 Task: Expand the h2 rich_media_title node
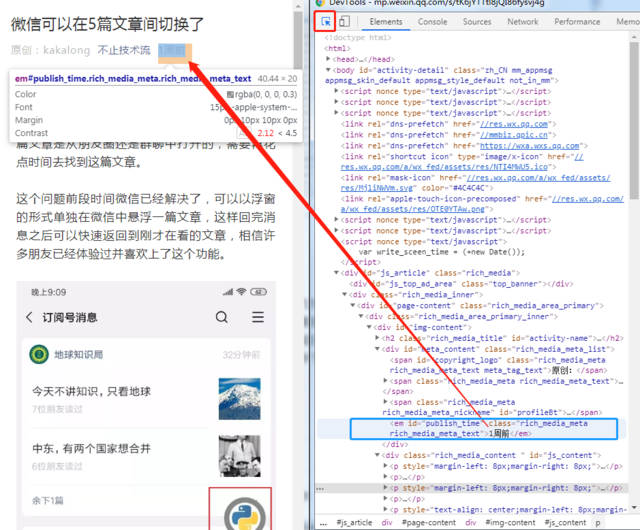click(377, 338)
